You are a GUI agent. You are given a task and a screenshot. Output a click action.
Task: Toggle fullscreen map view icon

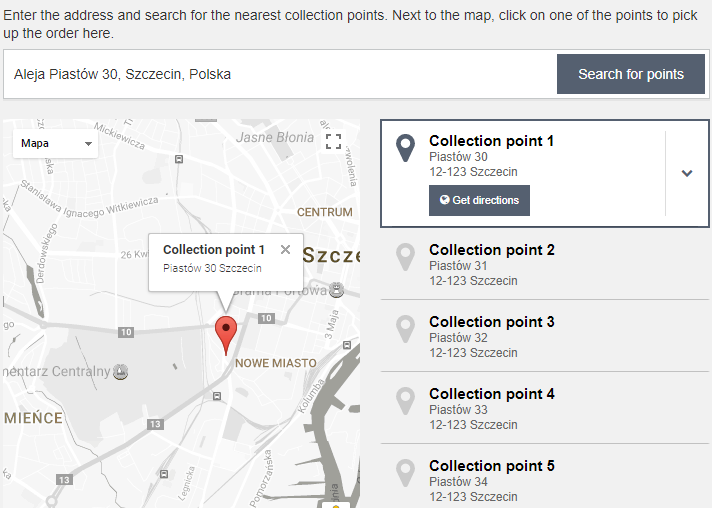333,142
